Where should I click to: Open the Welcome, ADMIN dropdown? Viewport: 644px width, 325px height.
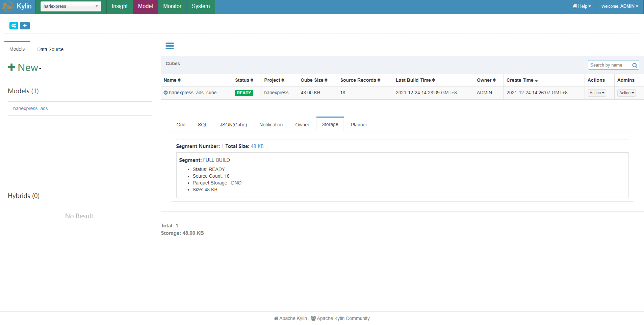click(620, 6)
